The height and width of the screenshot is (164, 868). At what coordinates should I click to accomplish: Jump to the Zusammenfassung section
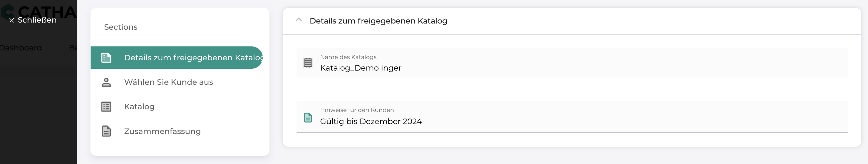point(162,131)
